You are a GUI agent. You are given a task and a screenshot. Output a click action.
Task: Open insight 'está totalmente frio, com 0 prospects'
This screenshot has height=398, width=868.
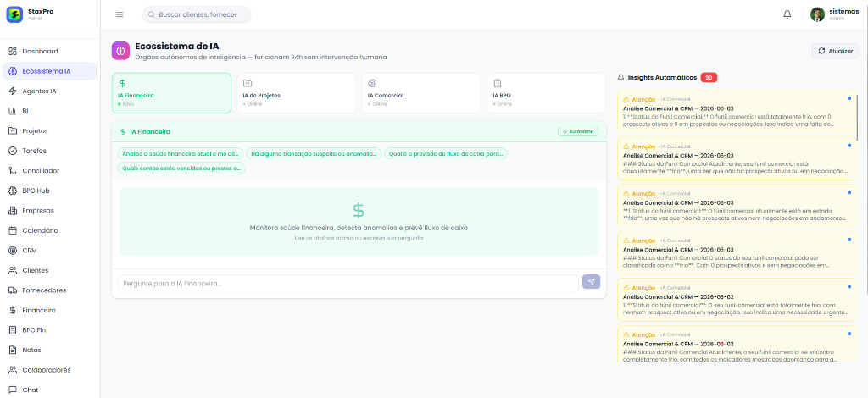pos(737,112)
